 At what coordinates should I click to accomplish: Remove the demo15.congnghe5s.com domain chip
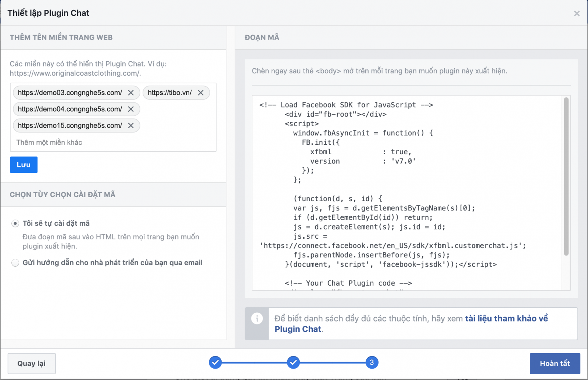pos(131,126)
